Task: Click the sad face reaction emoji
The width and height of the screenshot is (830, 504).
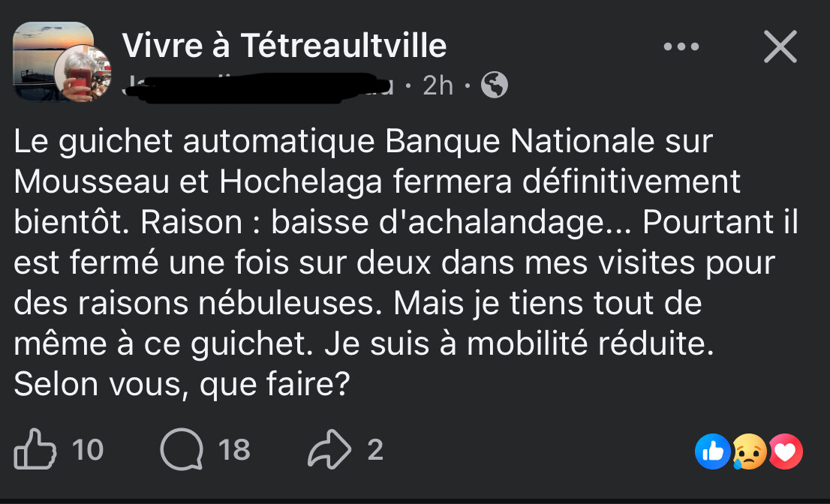Action: [x=749, y=451]
